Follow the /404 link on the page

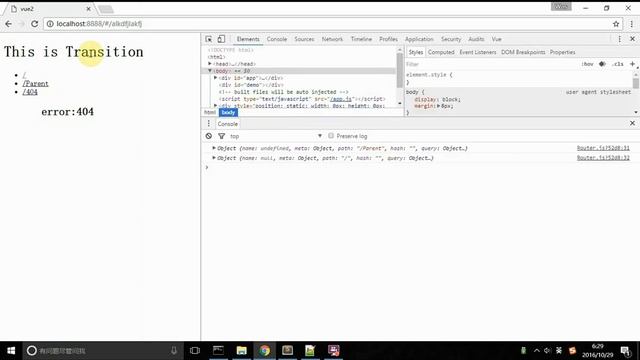point(30,92)
